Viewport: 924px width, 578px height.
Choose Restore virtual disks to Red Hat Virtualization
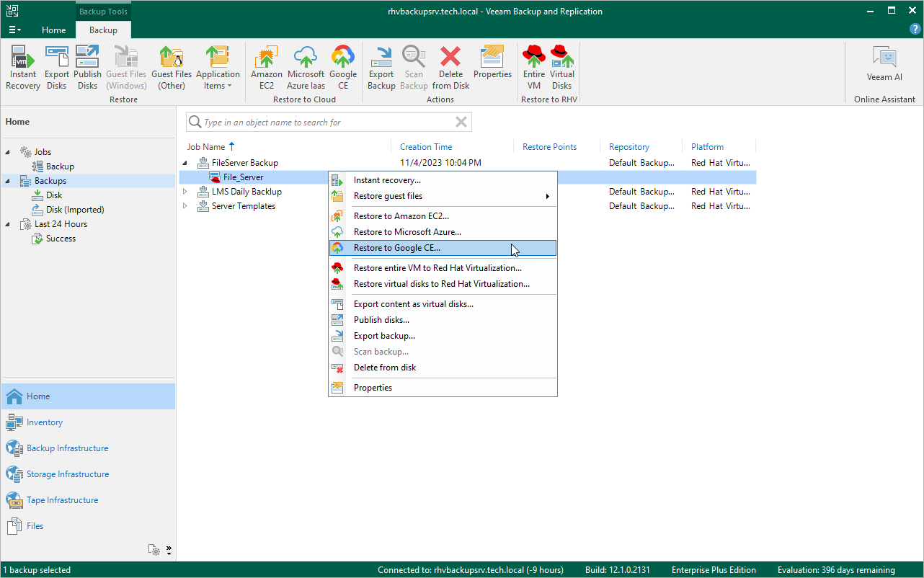443,284
